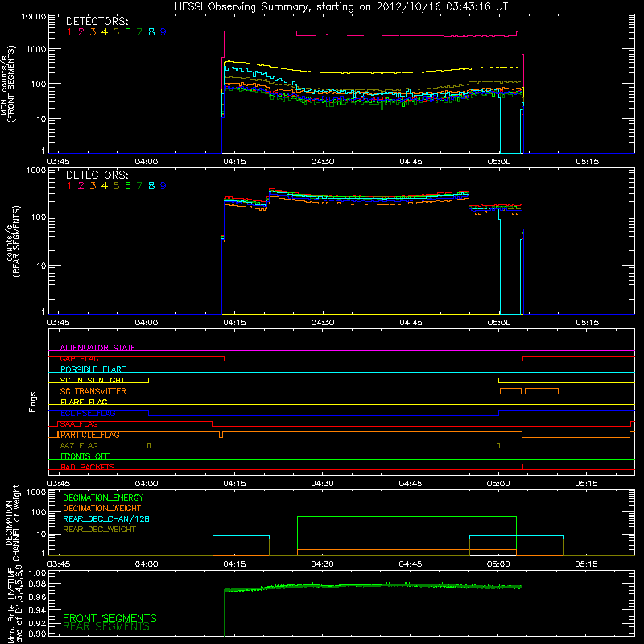Click the SC_IN_SUNLIGHT flag label
Viewport: 644px width, 644px height.
tap(93, 380)
